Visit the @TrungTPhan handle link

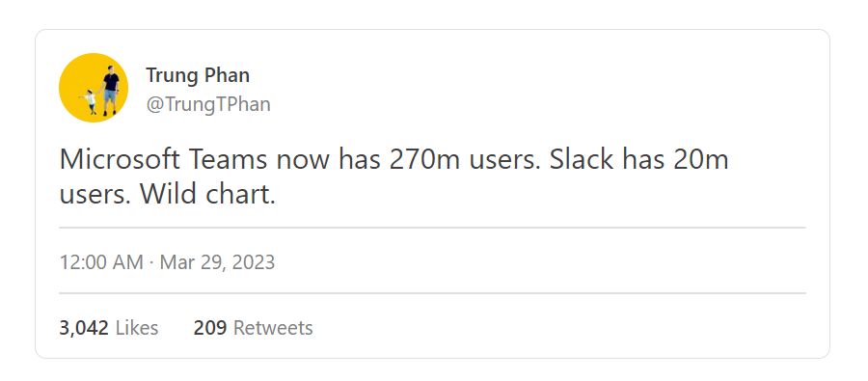click(208, 104)
